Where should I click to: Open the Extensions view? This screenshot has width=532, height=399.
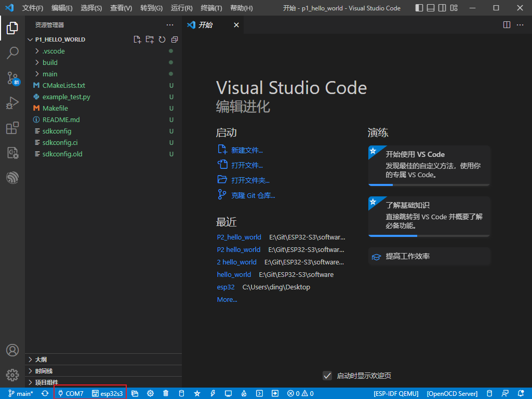pyautogui.click(x=12, y=128)
